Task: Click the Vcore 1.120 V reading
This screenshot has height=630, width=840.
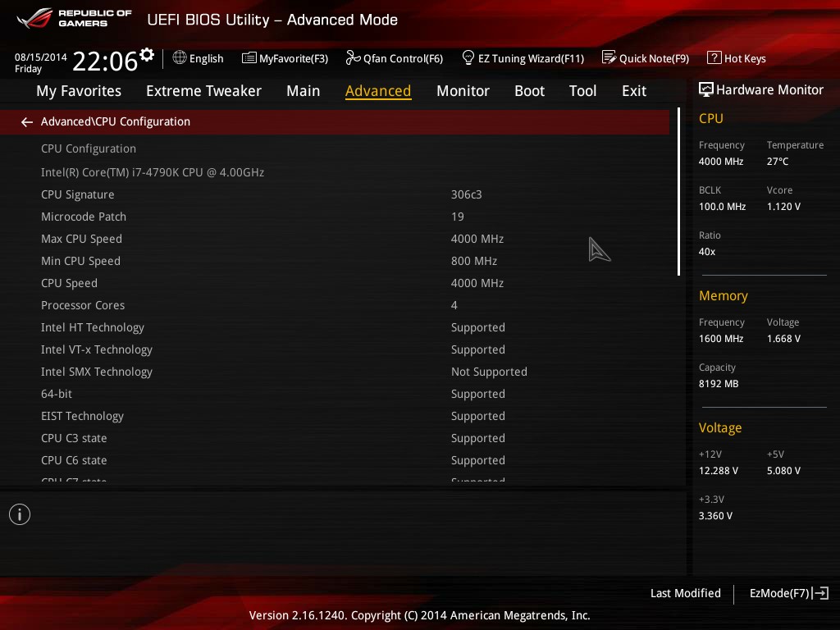Action: pyautogui.click(x=783, y=206)
